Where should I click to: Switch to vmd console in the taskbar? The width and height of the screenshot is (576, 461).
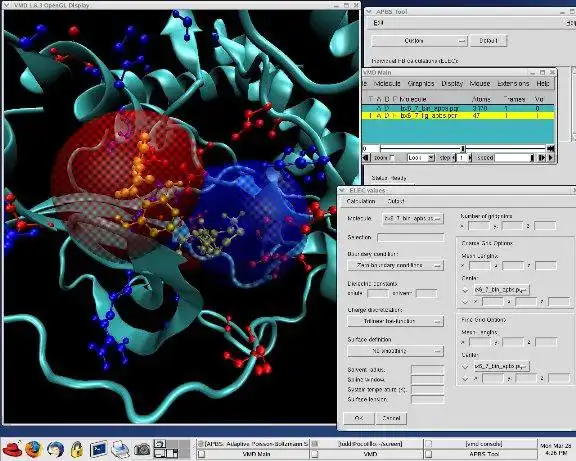click(480, 444)
